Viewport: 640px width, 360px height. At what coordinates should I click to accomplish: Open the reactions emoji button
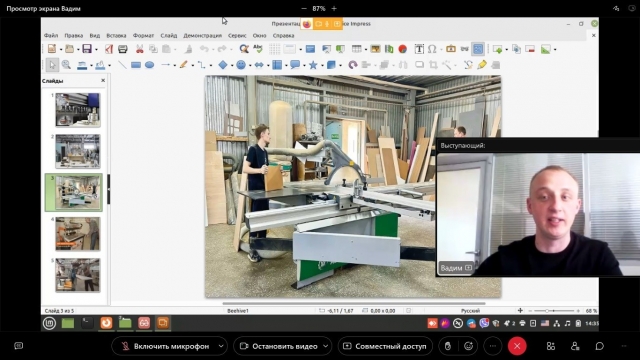click(469, 346)
